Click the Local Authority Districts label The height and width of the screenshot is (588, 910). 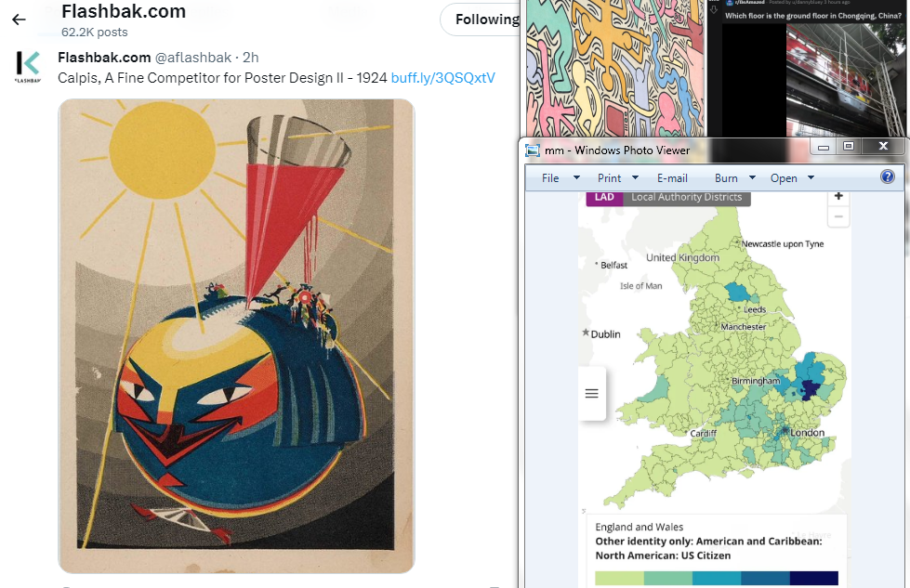tap(687, 197)
